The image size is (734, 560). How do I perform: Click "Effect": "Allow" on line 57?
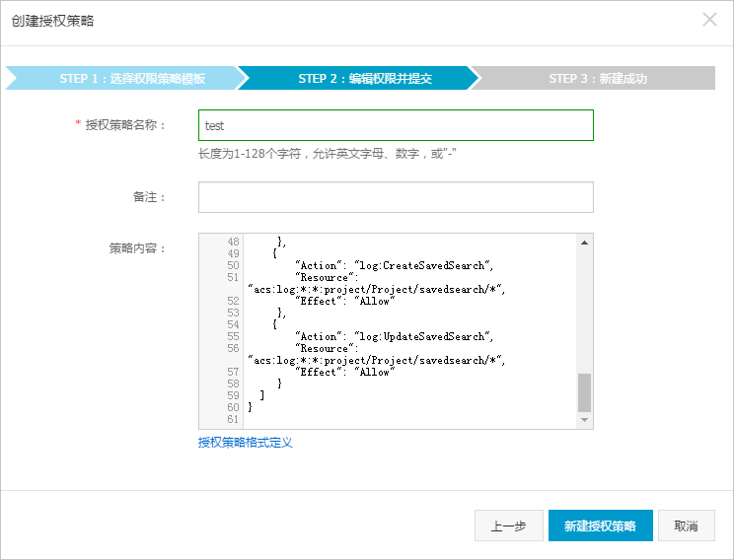(345, 373)
